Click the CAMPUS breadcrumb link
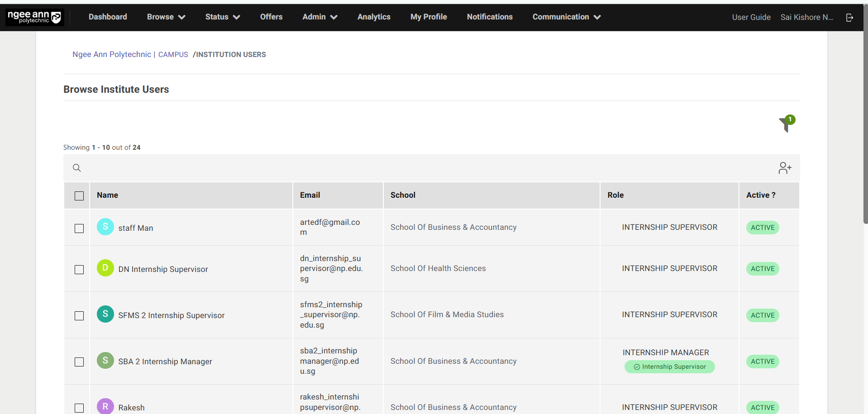Screen dimensions: 868x414 click(x=173, y=55)
